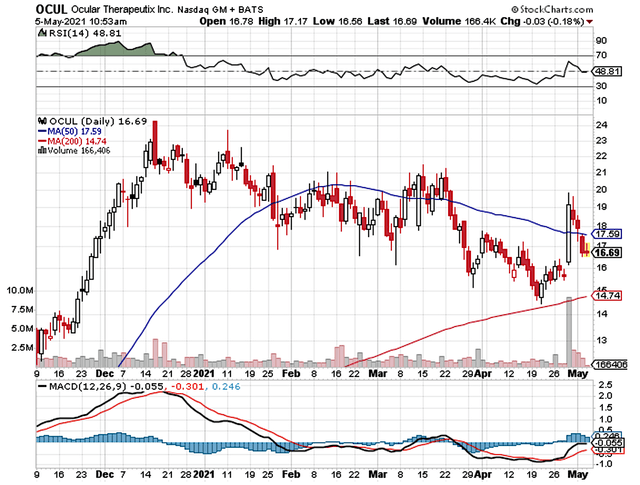Click the Chg -0.03 (-0.18%) value
Viewport: 640px width, 485px height.
[x=542, y=21]
